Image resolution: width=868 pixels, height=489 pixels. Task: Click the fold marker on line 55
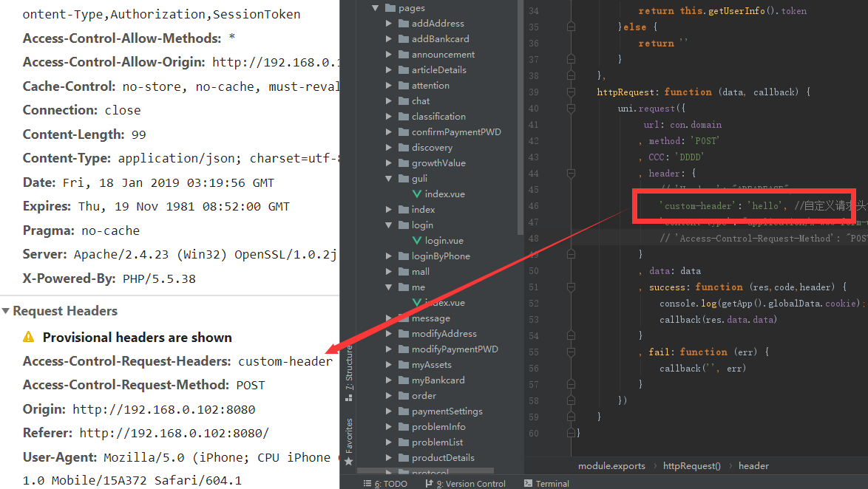571,352
